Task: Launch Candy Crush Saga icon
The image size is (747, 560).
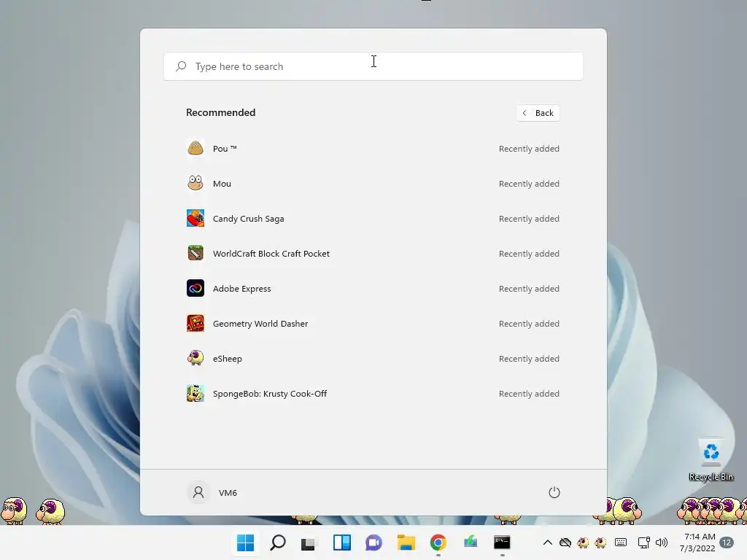Action: point(196,219)
